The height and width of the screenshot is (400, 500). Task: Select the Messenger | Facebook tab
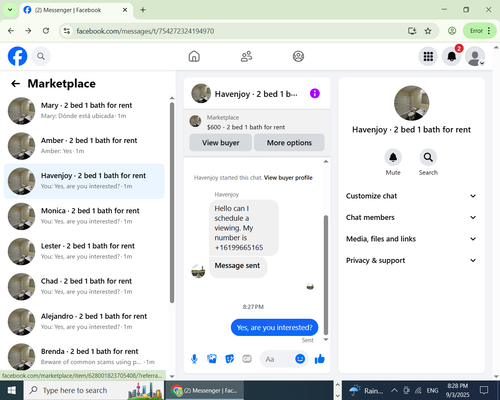76,10
